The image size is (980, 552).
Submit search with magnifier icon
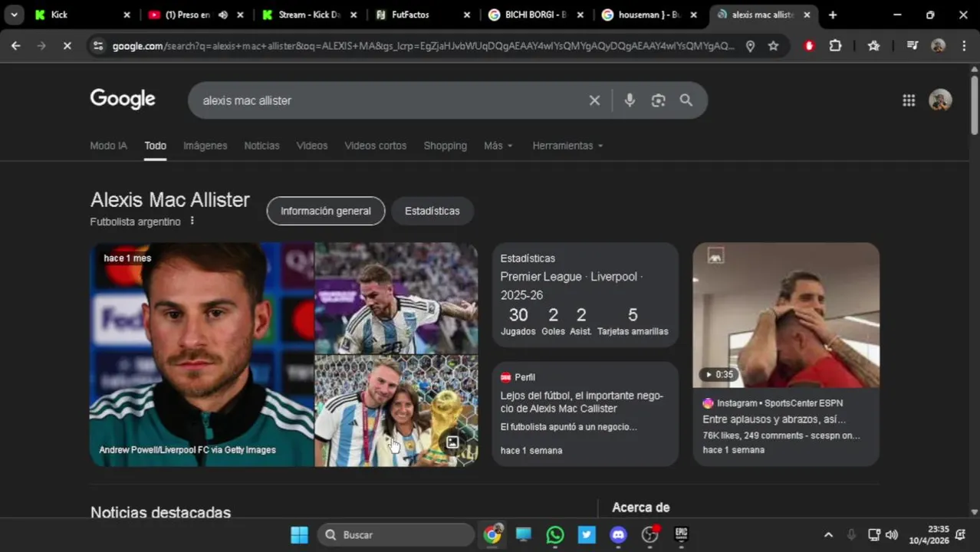click(686, 100)
